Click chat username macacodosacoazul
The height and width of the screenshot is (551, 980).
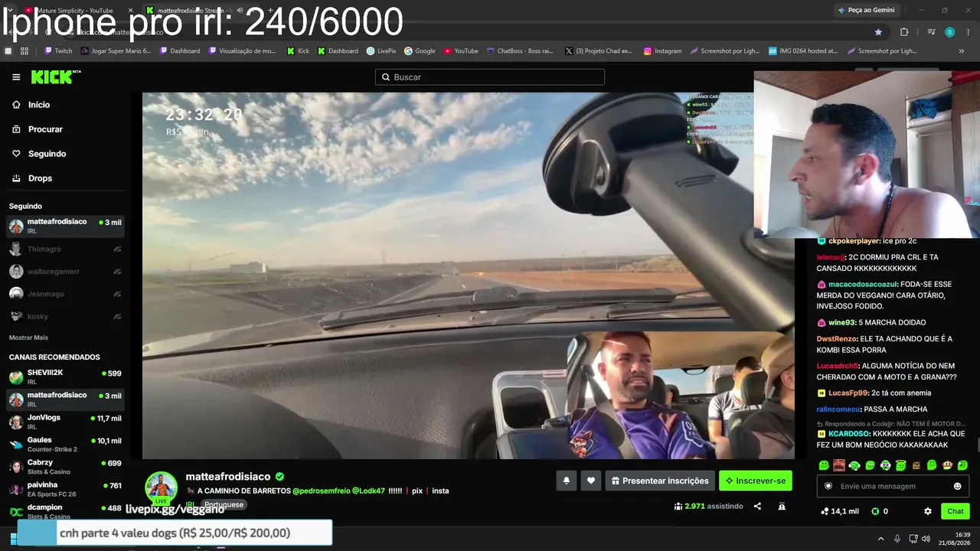tap(864, 284)
